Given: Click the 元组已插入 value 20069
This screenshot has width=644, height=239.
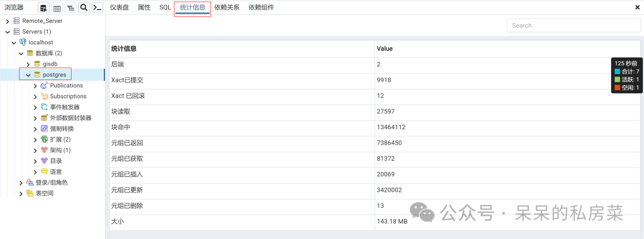Looking at the screenshot, I should pos(386,174).
